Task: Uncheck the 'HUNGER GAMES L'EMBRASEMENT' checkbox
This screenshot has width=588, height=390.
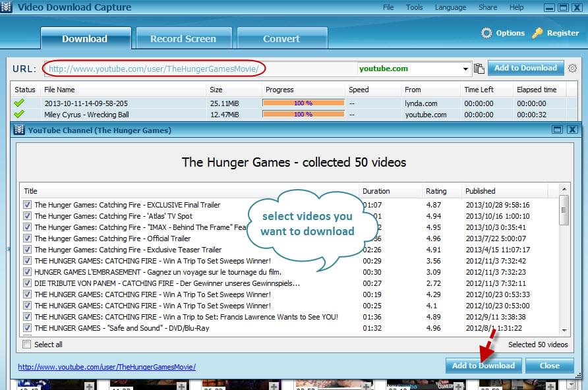Action: 27,272
